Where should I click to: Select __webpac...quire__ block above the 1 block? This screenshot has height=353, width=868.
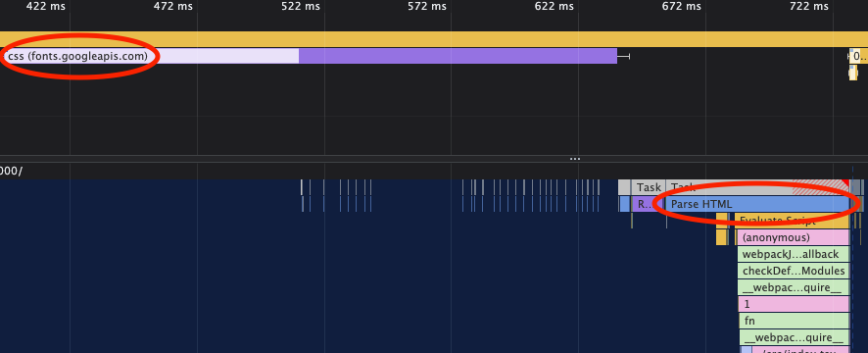pyautogui.click(x=794, y=287)
